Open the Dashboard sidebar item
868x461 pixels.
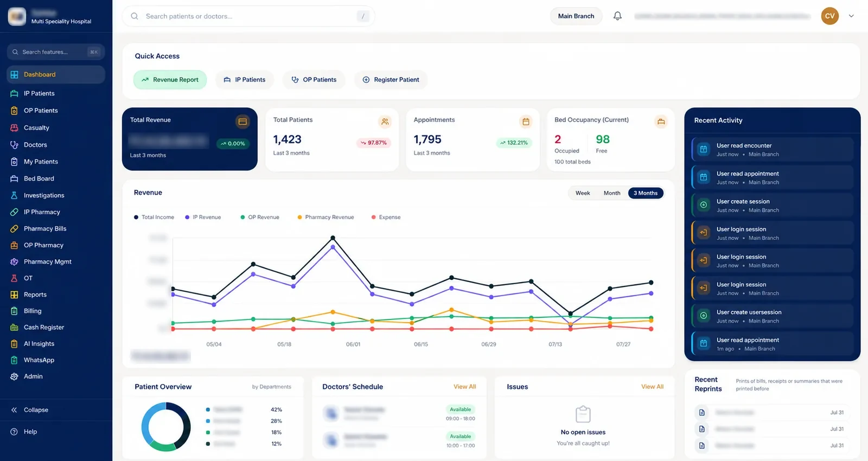click(55, 74)
